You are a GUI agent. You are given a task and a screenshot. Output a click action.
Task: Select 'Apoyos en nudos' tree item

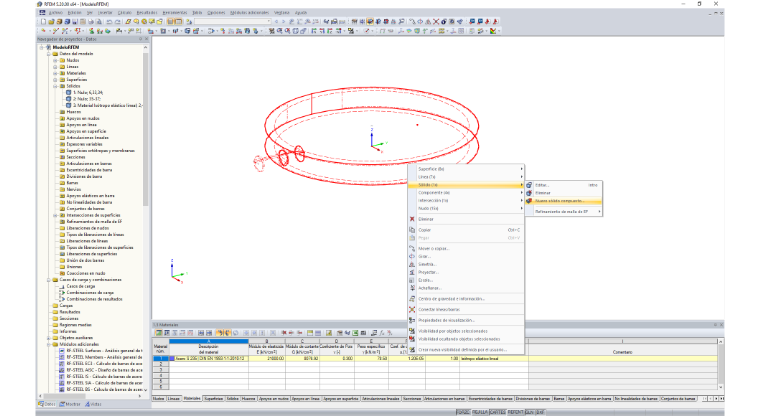point(83,118)
